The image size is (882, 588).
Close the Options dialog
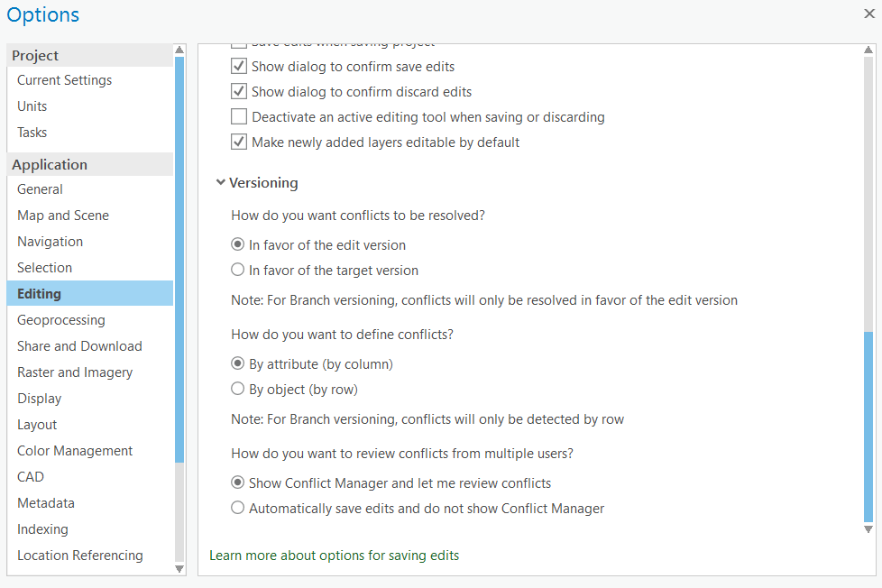(x=868, y=14)
